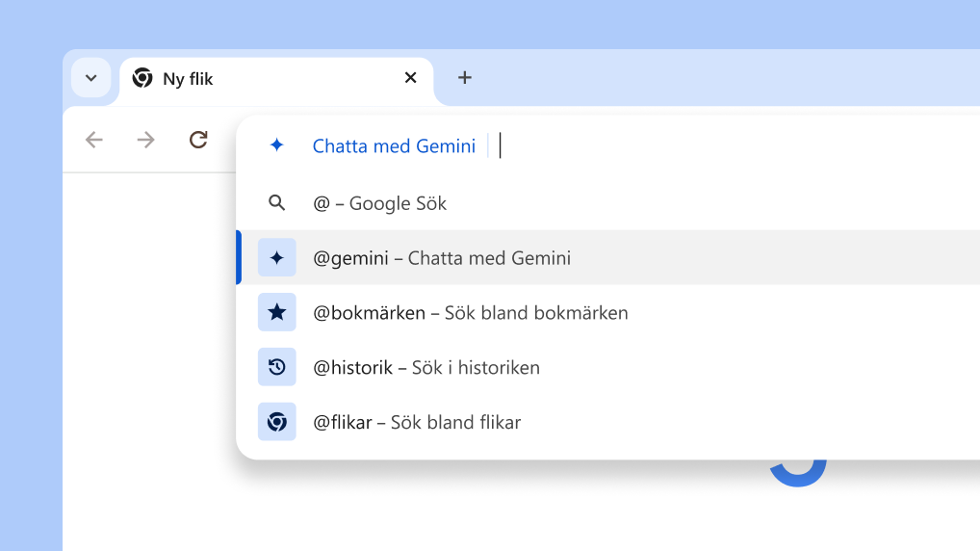Choose @bokmärken – Sök bland bokmärken
The image size is (980, 551).
(x=608, y=312)
